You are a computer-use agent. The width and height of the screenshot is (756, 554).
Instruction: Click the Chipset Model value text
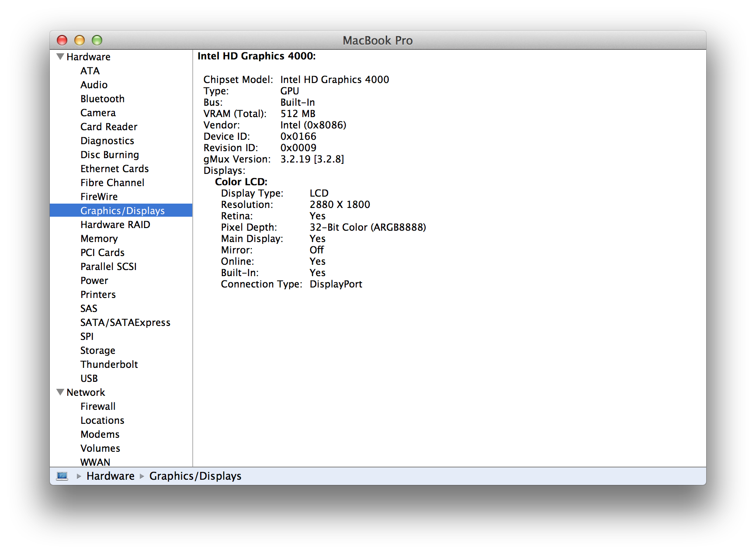point(335,80)
